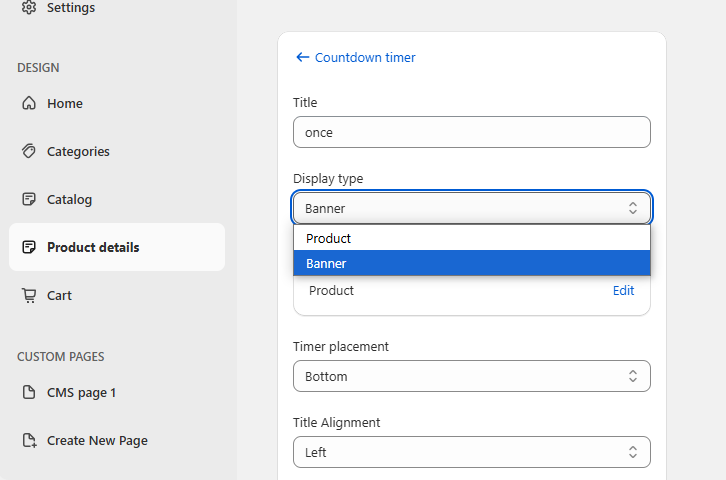Click the Product details icon

click(29, 247)
